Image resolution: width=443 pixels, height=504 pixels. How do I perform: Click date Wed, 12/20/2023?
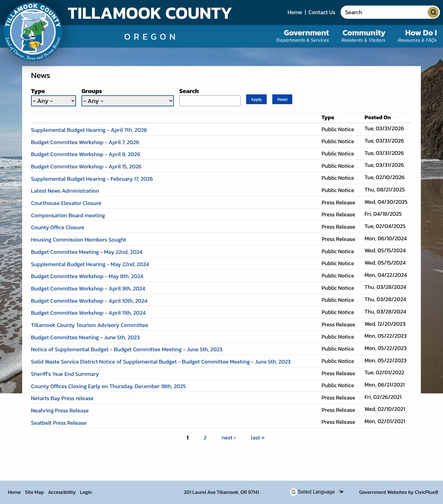(385, 324)
